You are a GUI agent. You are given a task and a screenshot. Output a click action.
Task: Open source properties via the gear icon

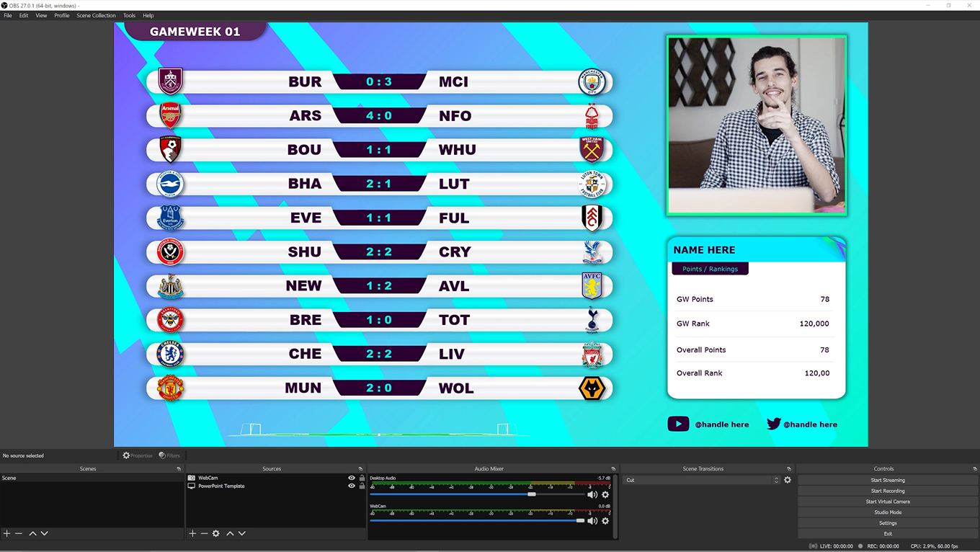(215, 533)
